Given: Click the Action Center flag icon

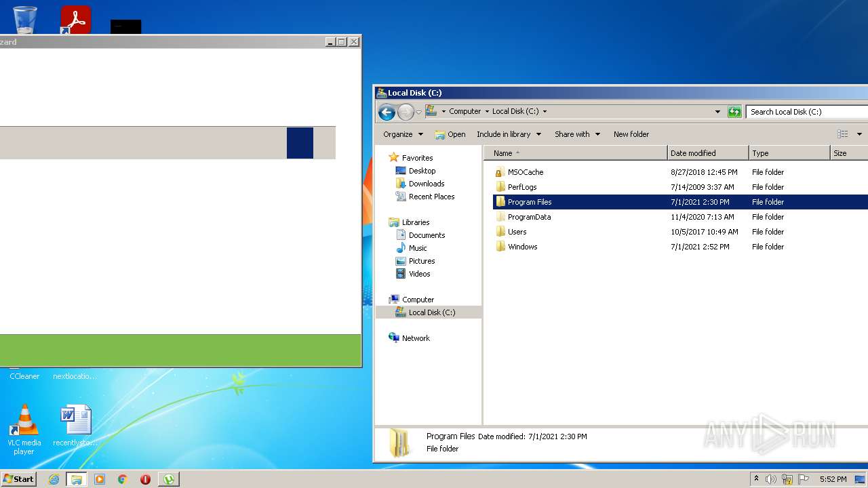Looking at the screenshot, I should (803, 479).
